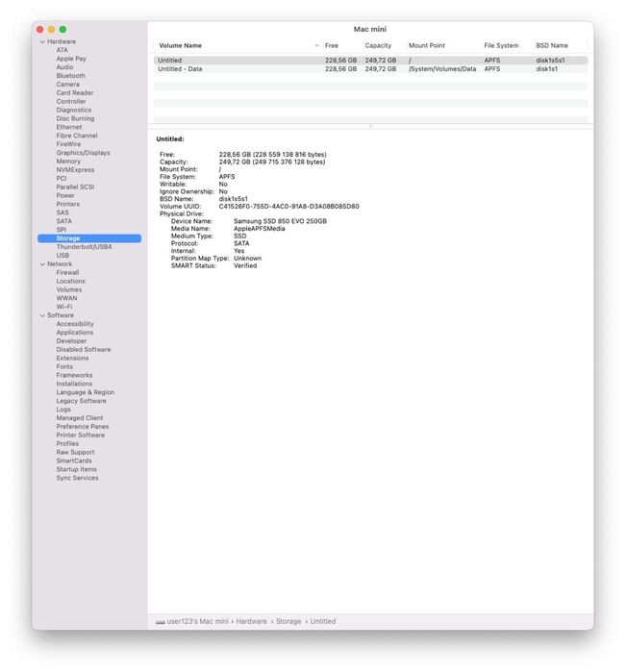Collapse the Hardware section chevron

click(x=42, y=42)
